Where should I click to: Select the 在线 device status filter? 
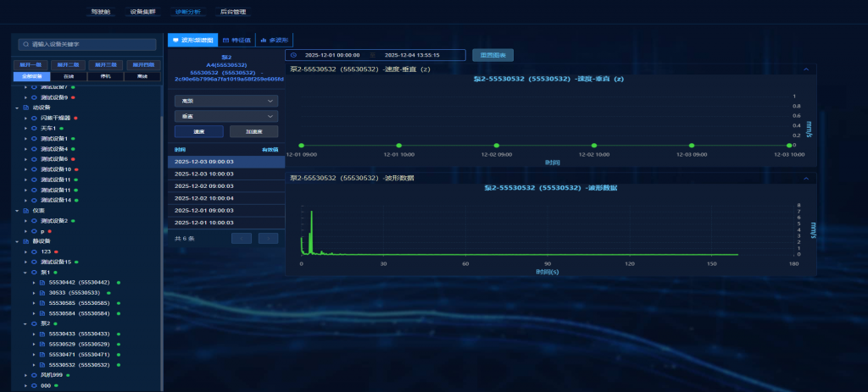point(69,76)
